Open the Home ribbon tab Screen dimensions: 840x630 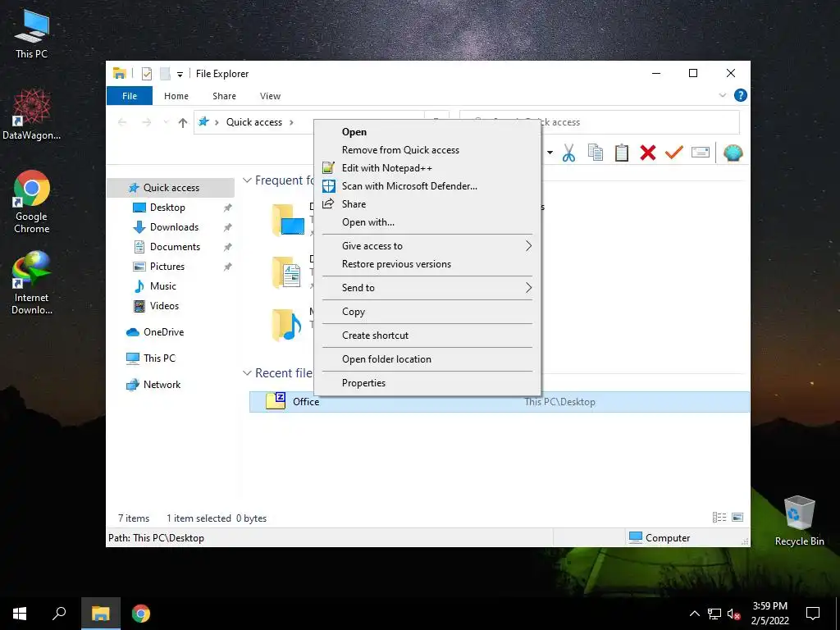(176, 96)
